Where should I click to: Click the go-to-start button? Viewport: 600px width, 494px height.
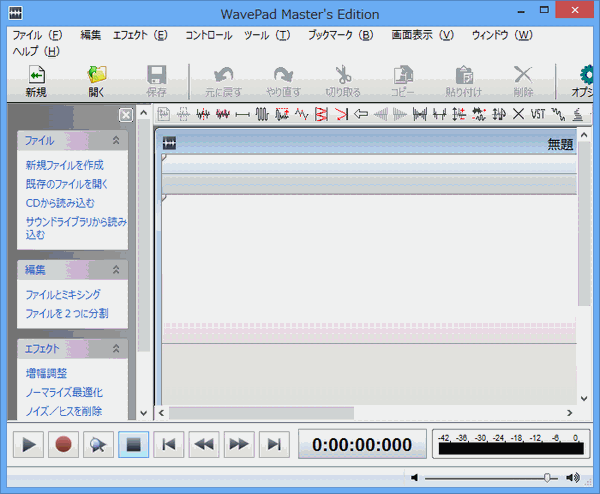[169, 445]
